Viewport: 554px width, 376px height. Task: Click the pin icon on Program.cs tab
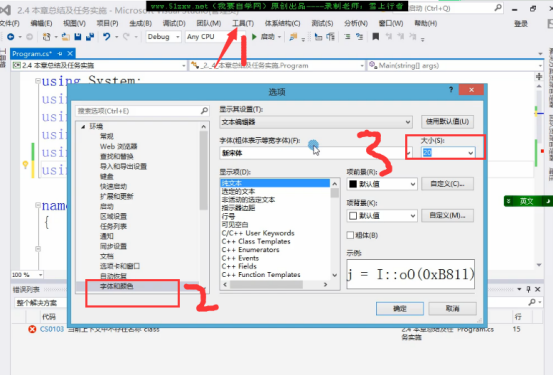tap(60, 54)
